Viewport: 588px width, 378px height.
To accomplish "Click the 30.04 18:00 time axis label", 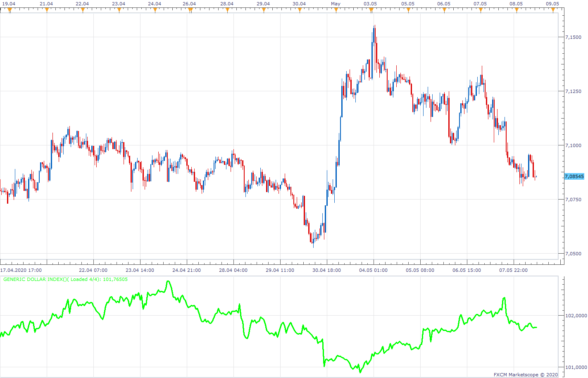I will [327, 270].
